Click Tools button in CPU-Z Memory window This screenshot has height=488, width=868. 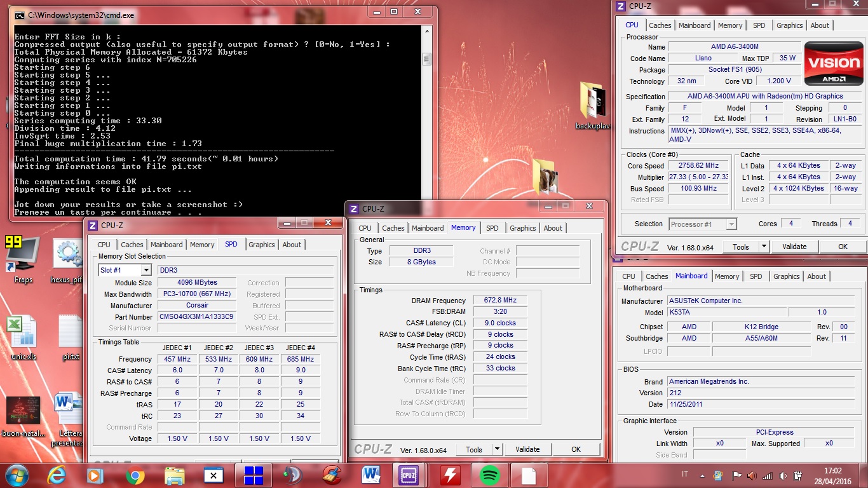(474, 449)
